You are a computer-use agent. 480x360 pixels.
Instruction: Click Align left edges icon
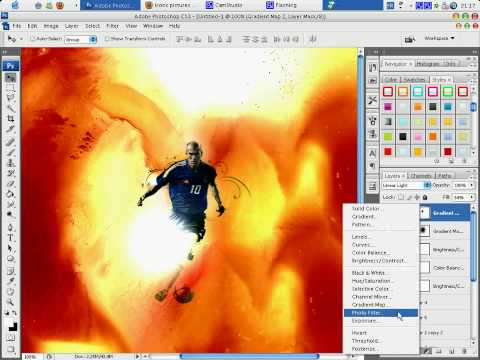(211, 39)
